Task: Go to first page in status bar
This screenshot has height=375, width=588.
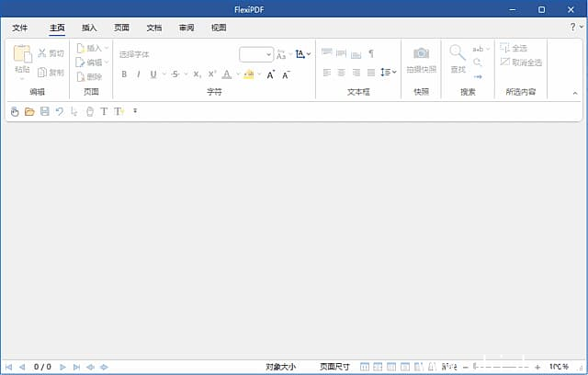Action: 8,367
